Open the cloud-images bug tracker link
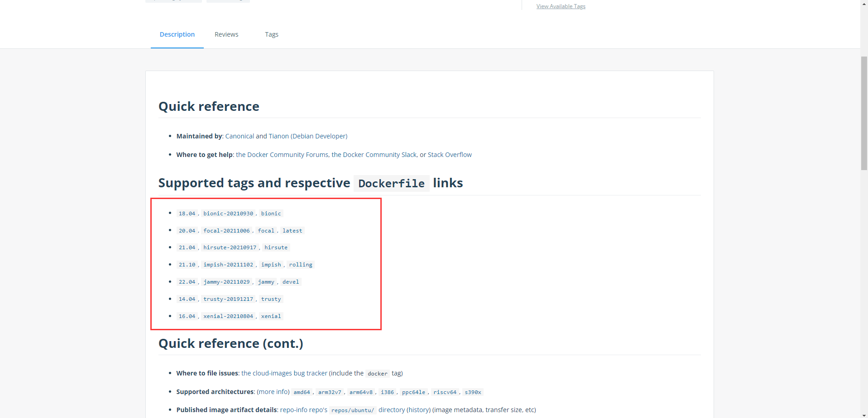The image size is (868, 418). [284, 373]
